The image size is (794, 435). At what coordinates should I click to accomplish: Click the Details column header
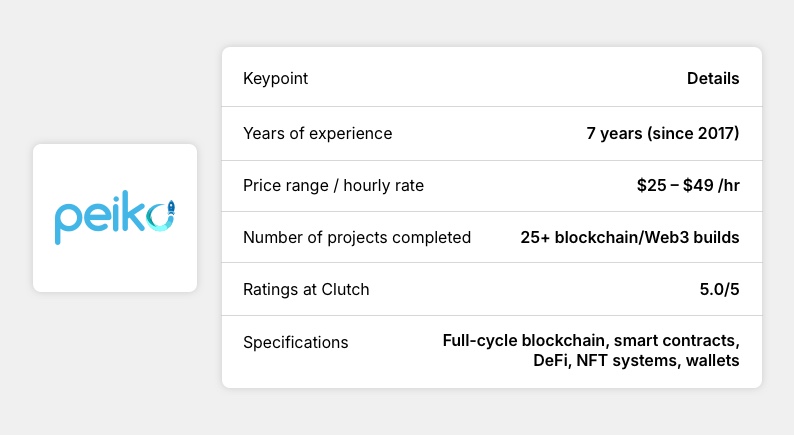713,79
